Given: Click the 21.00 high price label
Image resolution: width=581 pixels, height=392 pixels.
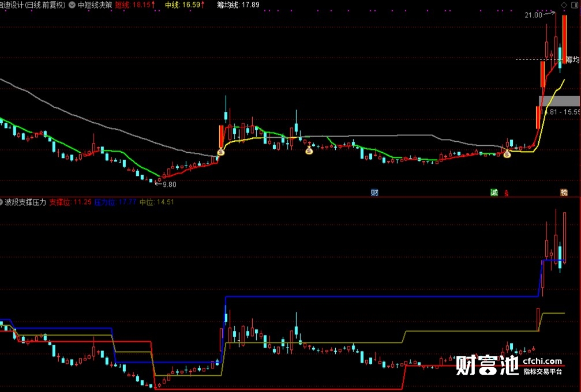Looking at the screenshot, I should pyautogui.click(x=533, y=15).
